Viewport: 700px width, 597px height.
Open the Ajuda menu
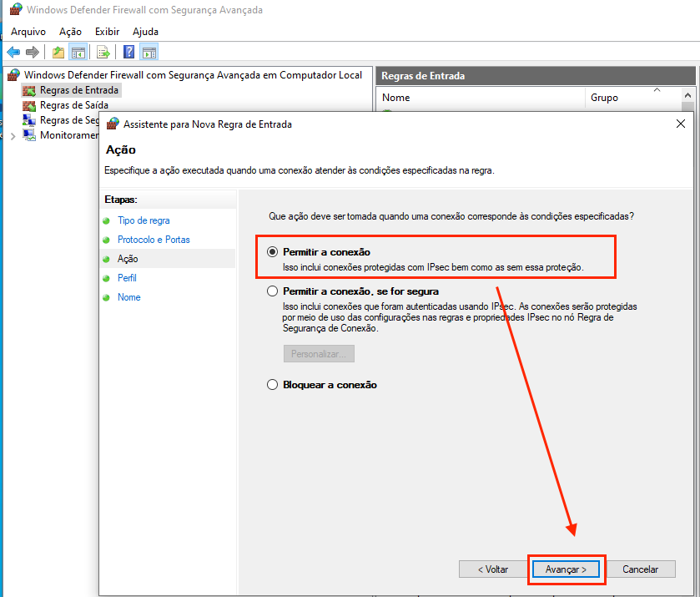[x=145, y=32]
